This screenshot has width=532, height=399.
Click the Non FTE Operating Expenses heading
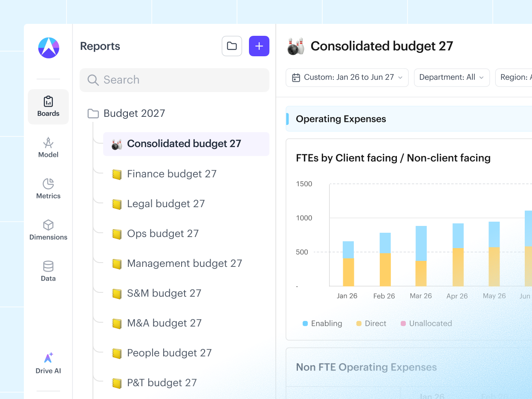point(366,367)
